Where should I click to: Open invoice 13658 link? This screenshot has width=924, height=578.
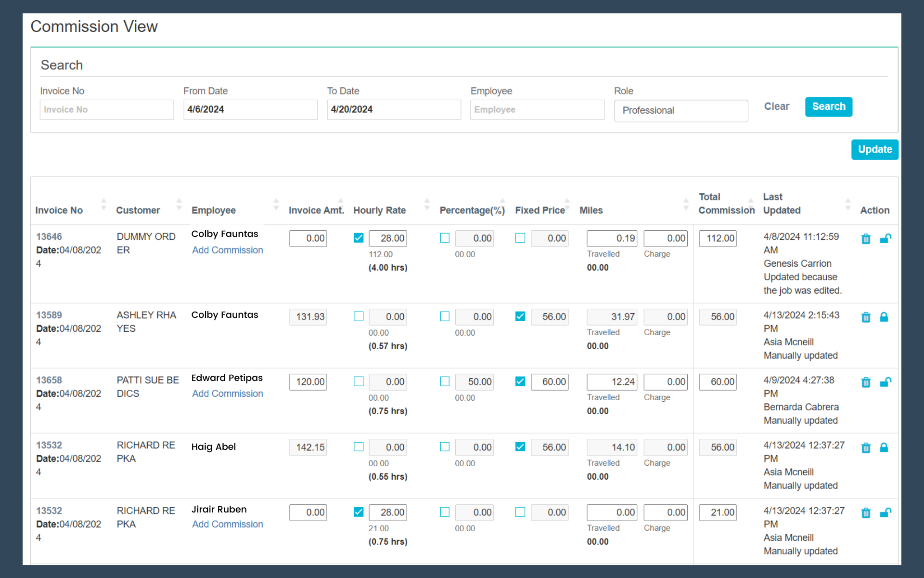[x=49, y=380]
